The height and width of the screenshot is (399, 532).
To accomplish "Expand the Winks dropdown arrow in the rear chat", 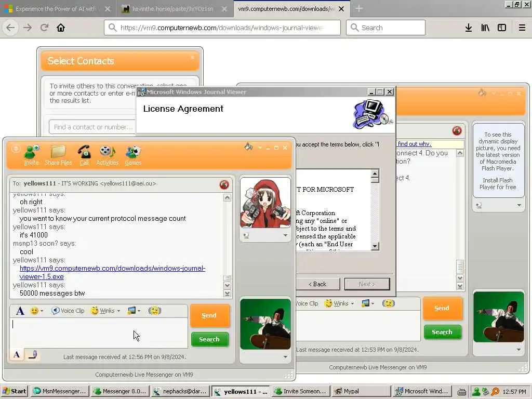I will [352, 303].
